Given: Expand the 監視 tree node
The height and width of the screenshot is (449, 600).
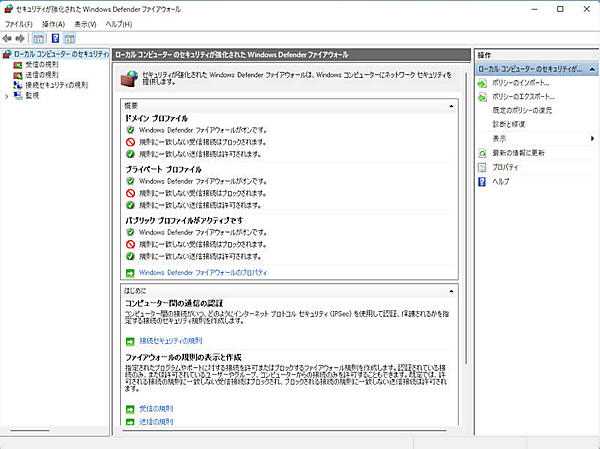Looking at the screenshot, I should [5, 96].
